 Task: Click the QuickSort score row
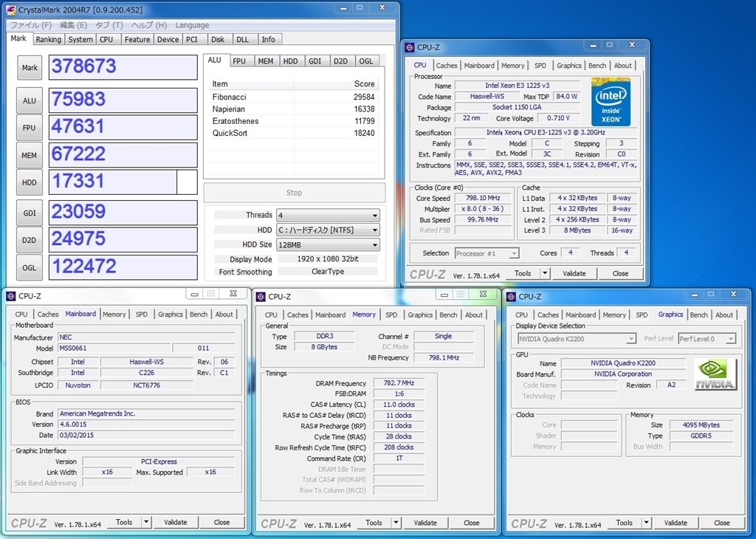tap(293, 133)
